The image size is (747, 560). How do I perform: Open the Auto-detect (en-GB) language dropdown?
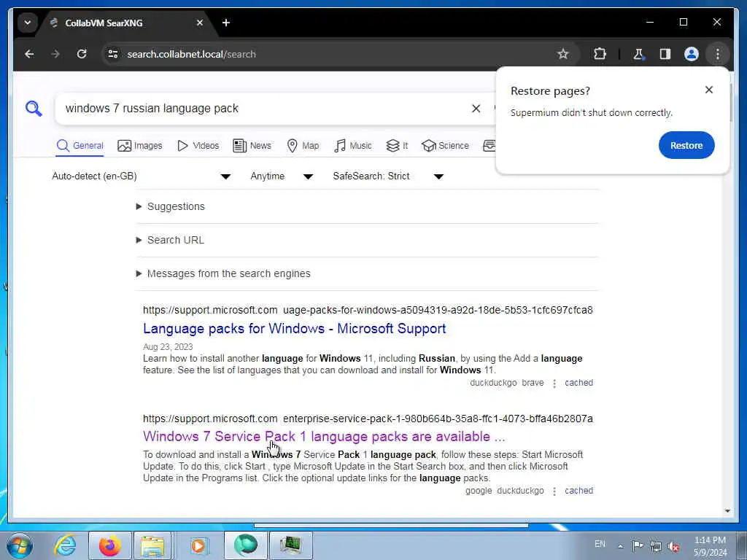point(141,176)
